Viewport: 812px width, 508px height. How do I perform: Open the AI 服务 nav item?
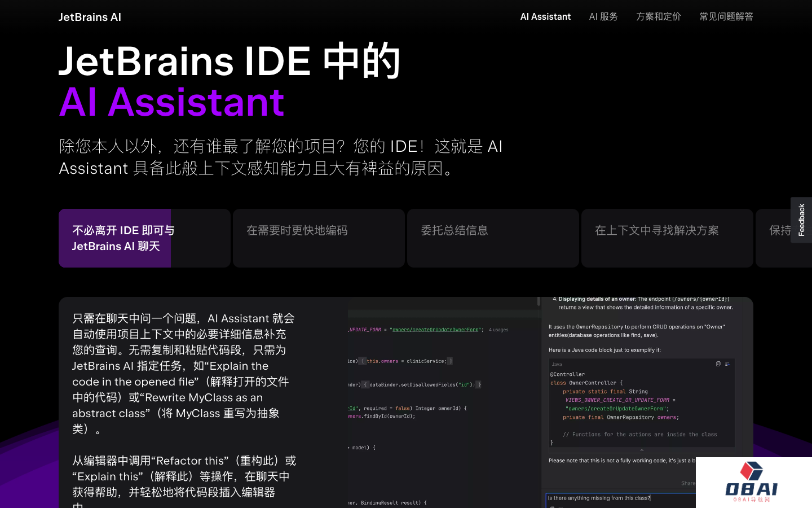[603, 17]
